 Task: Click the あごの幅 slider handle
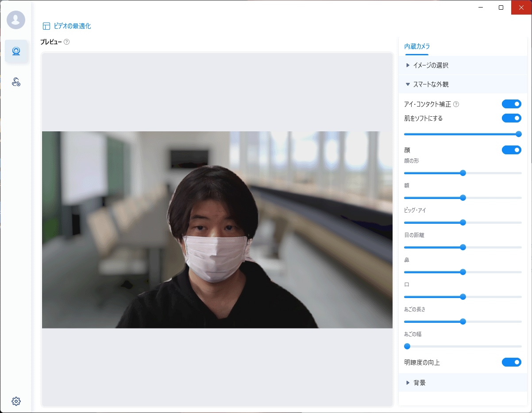click(407, 346)
